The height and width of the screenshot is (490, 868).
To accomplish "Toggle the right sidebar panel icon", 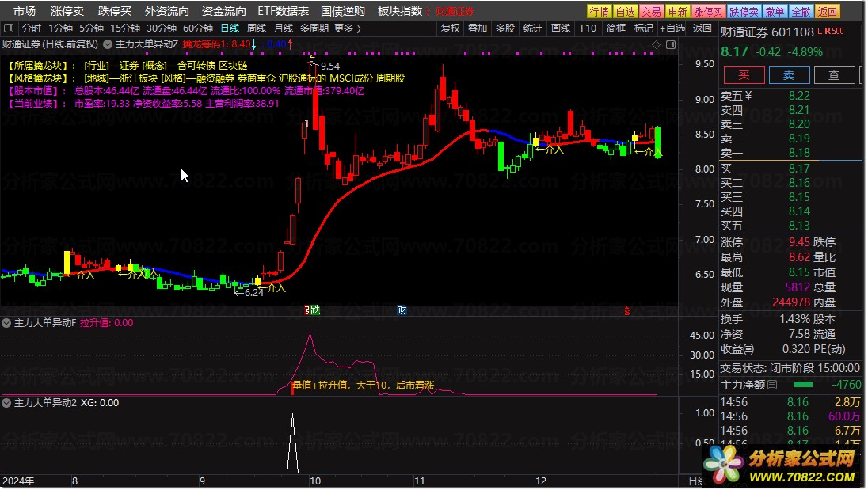I will [x=671, y=44].
